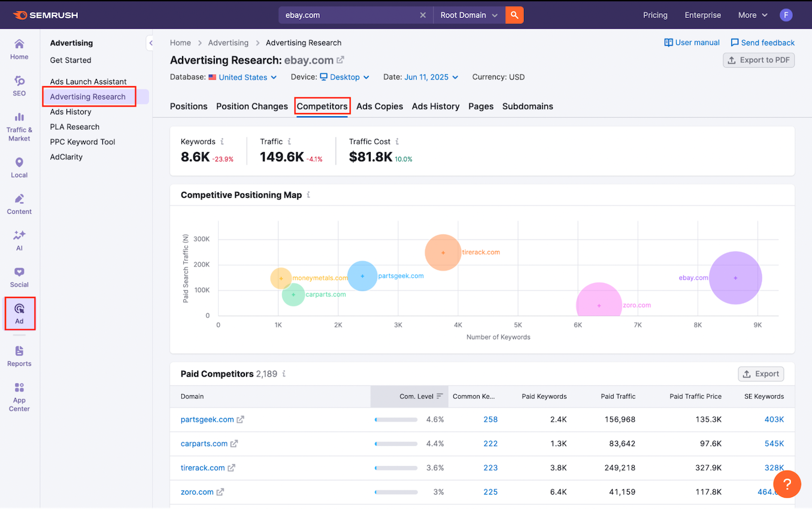Clear the ebay.com search field
This screenshot has width=812, height=509.
click(423, 15)
